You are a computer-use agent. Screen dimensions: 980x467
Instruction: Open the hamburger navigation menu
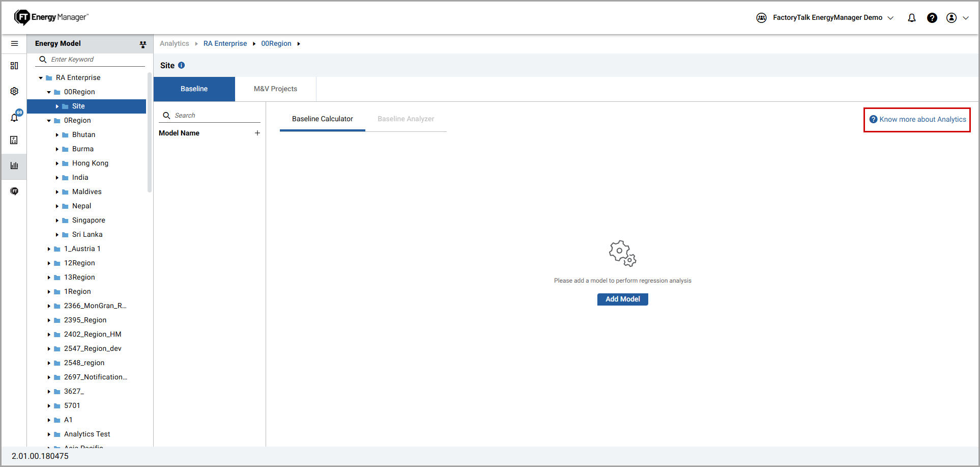(x=14, y=43)
